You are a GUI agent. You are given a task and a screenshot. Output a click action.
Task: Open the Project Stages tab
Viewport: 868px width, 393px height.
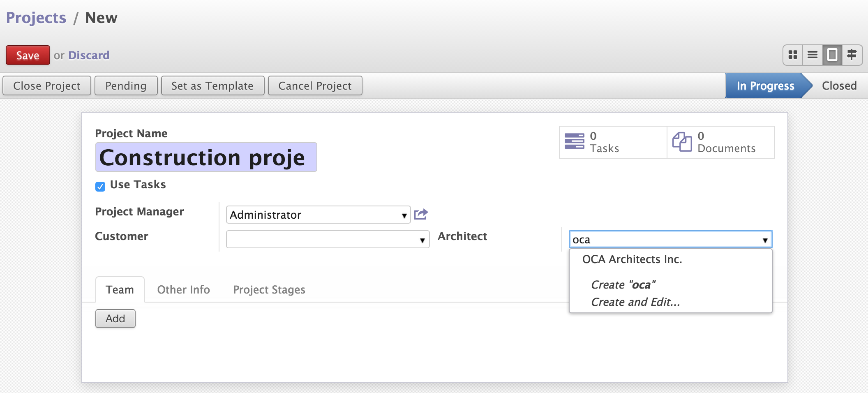(269, 290)
